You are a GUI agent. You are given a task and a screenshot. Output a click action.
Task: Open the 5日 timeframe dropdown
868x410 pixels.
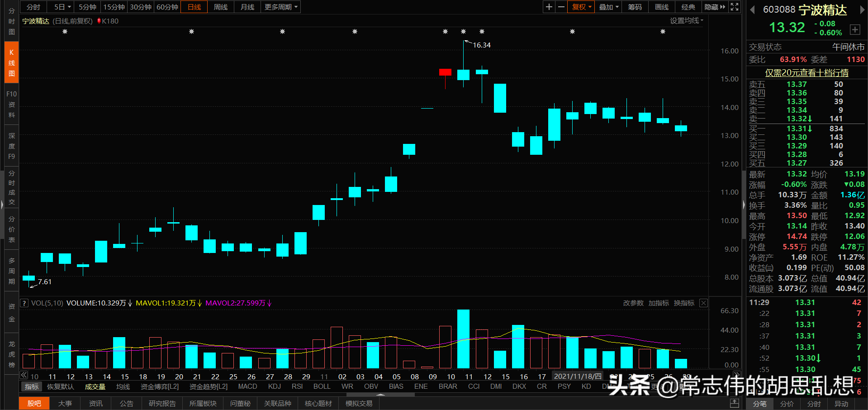coord(61,7)
